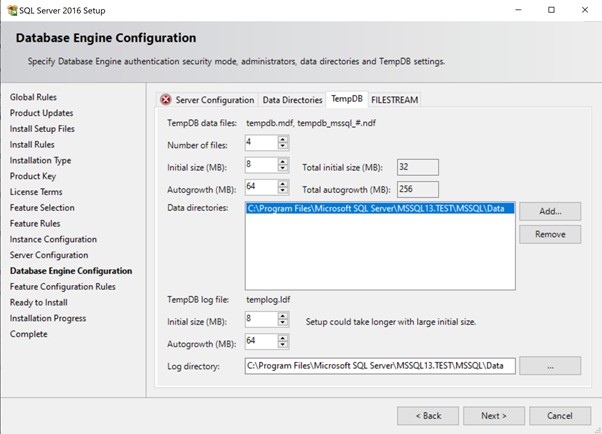The width and height of the screenshot is (602, 434).
Task: Click the templog.ldf file name text
Action: 268,299
